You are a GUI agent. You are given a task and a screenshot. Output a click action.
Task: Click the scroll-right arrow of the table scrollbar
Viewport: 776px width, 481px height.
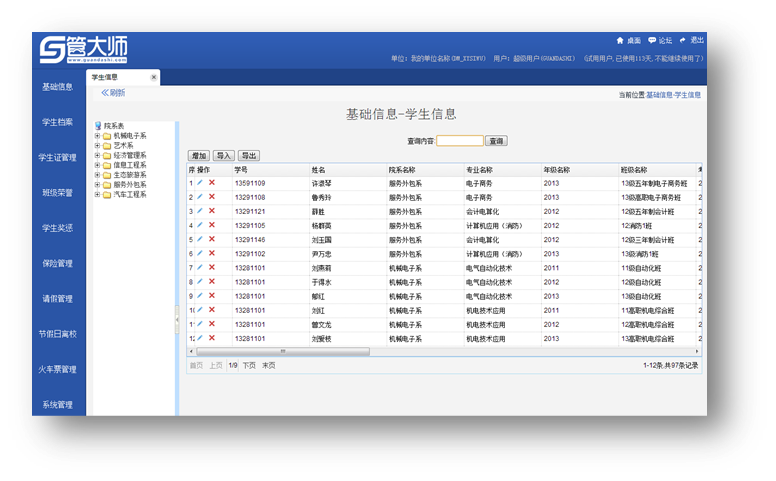coord(697,351)
